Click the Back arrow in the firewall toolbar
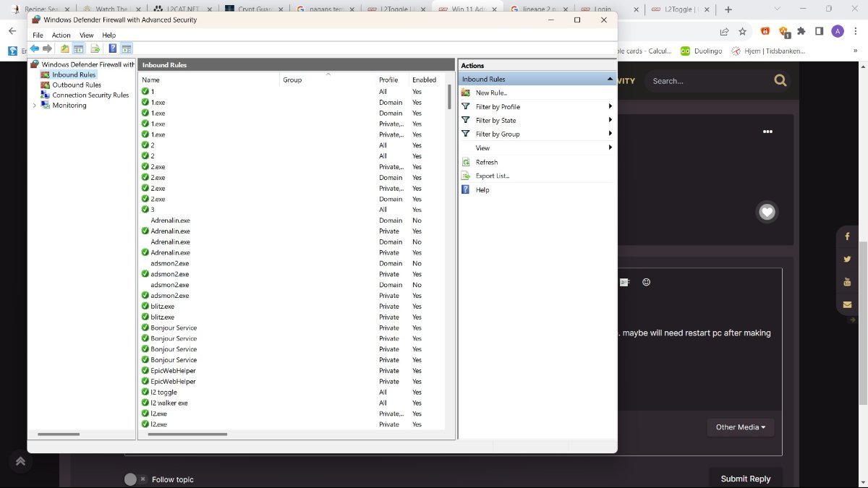Screen dimensions: 868x488 click(x=34, y=48)
